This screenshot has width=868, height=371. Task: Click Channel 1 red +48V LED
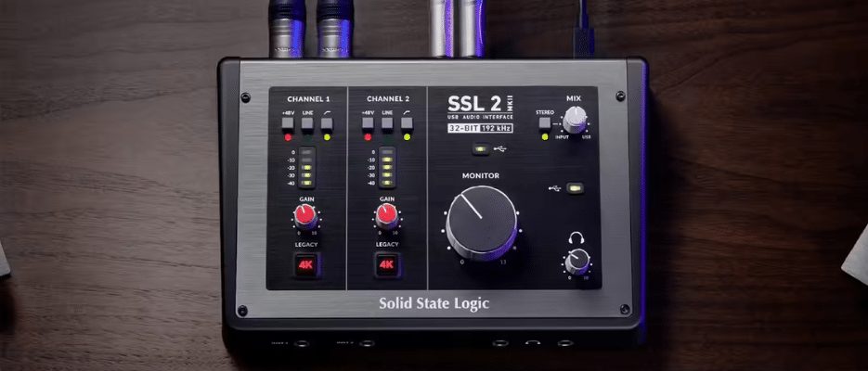tap(287, 136)
